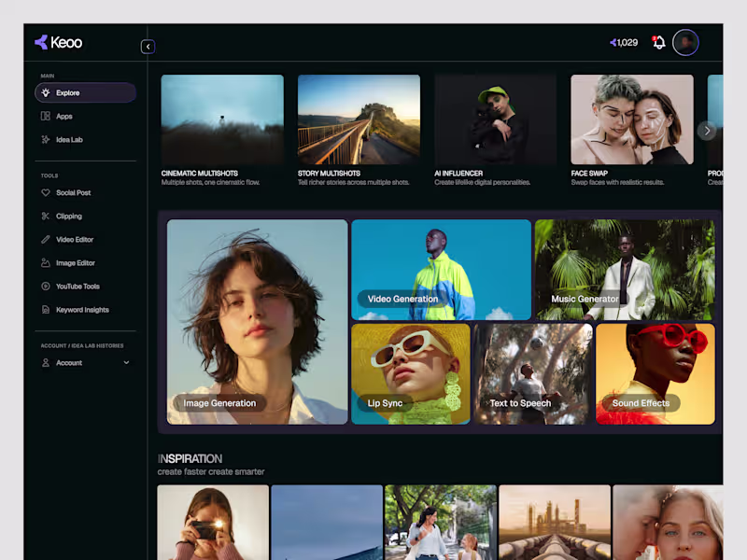
Task: Open the Face Swap thumbnail
Action: click(x=632, y=119)
